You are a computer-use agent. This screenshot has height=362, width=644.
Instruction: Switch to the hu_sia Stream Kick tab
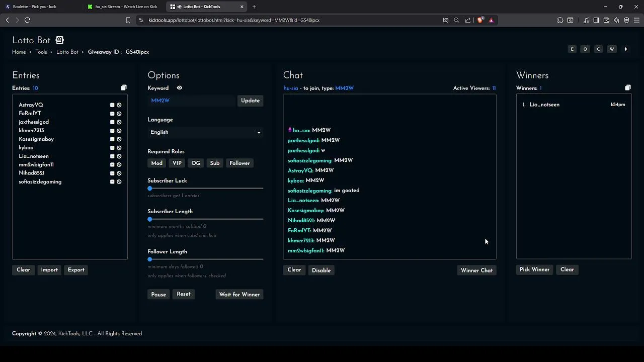[x=123, y=7]
